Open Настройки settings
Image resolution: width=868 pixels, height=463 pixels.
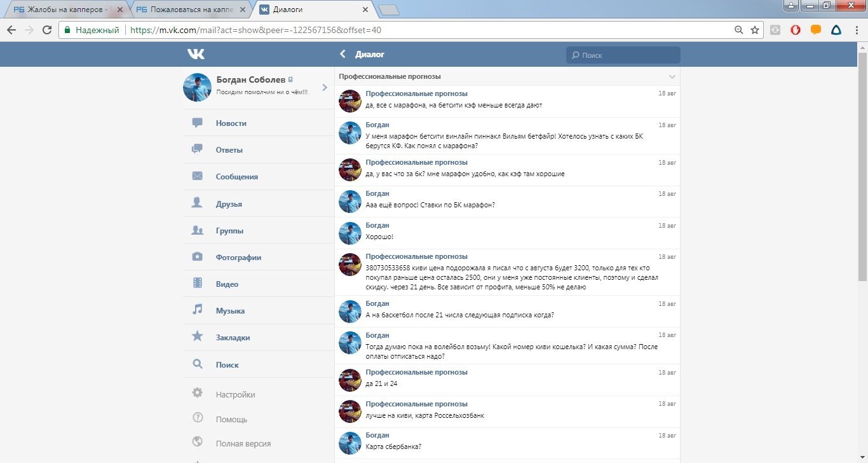click(235, 394)
